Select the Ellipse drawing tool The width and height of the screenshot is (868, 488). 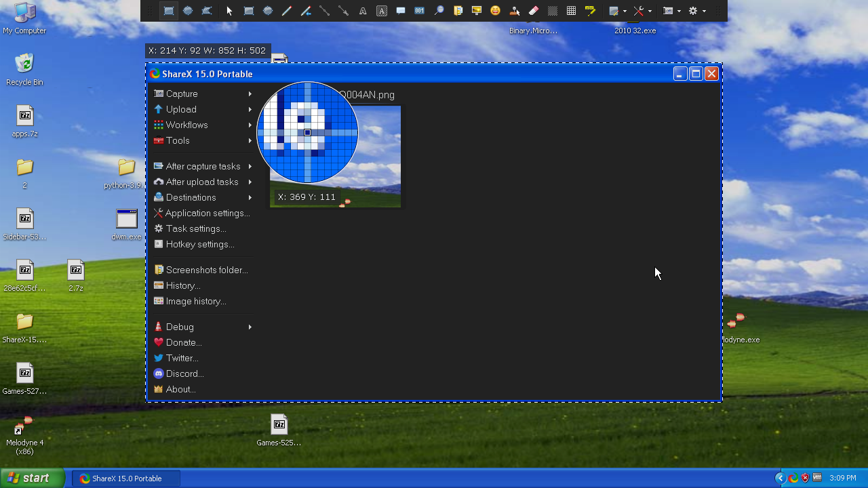tap(268, 11)
